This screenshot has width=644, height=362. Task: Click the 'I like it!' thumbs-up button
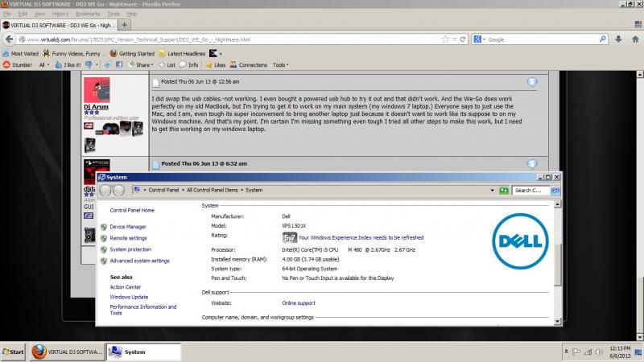68,65
